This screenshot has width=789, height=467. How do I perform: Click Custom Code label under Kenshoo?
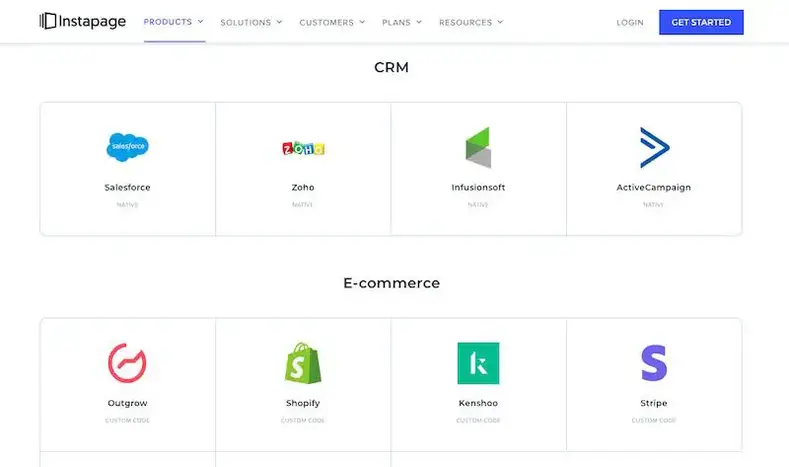coord(478,420)
